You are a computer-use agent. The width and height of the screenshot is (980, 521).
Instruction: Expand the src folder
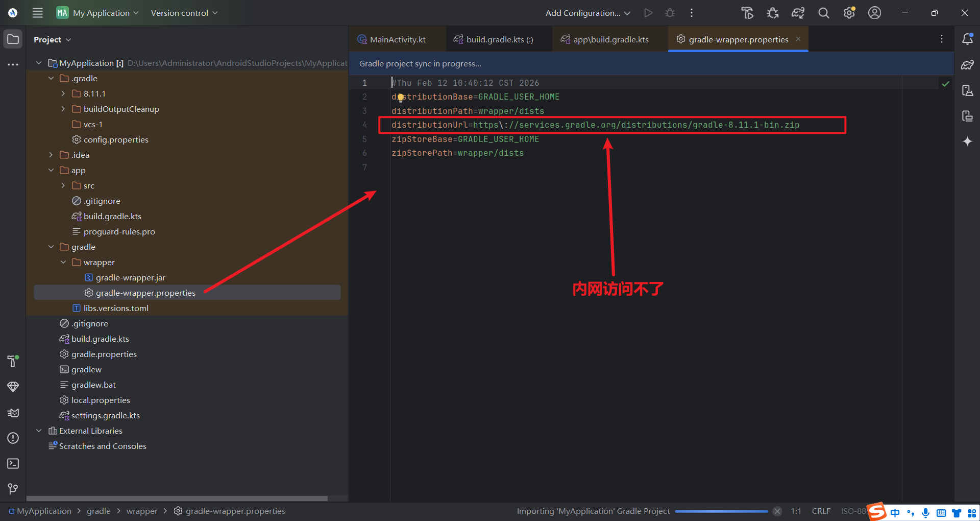63,185
